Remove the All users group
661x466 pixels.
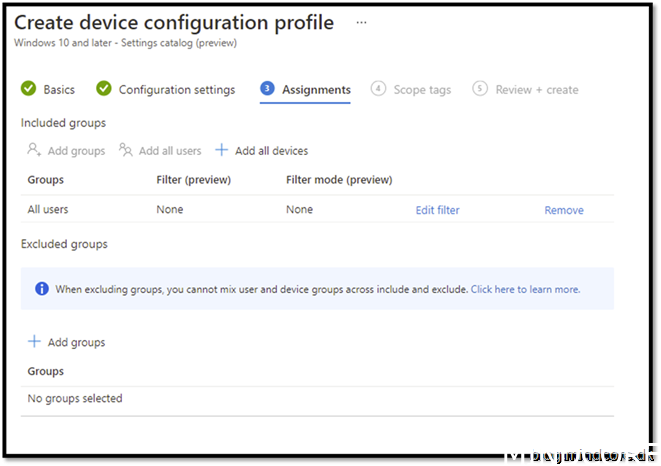click(x=564, y=210)
